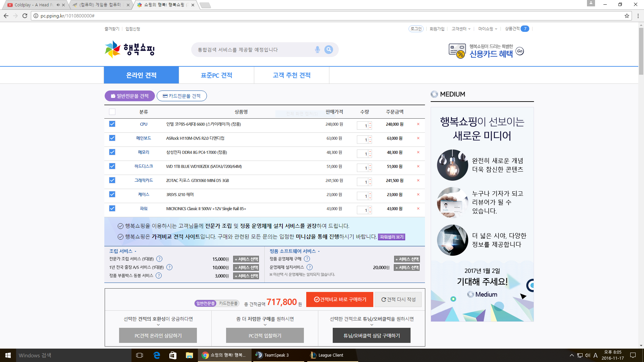Image resolution: width=644 pixels, height=362 pixels.
Task: Switch total to 카드전문몰 toggle
Action: 228,303
